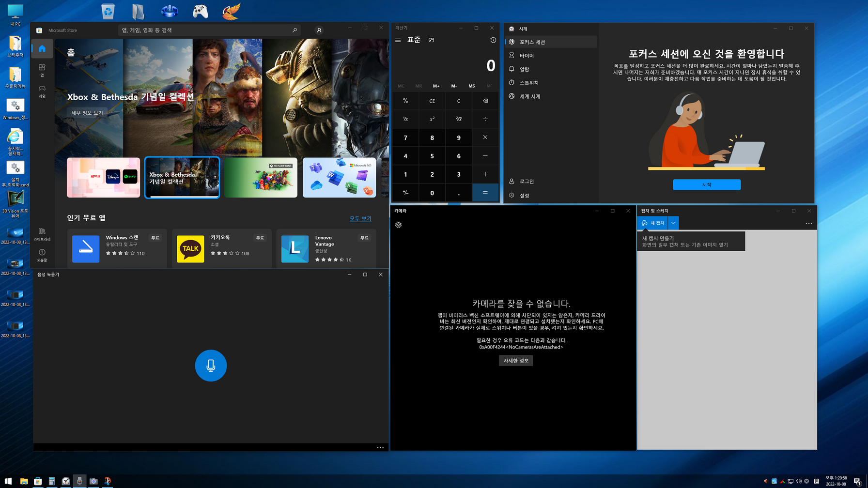Show Calculator history

click(x=493, y=40)
